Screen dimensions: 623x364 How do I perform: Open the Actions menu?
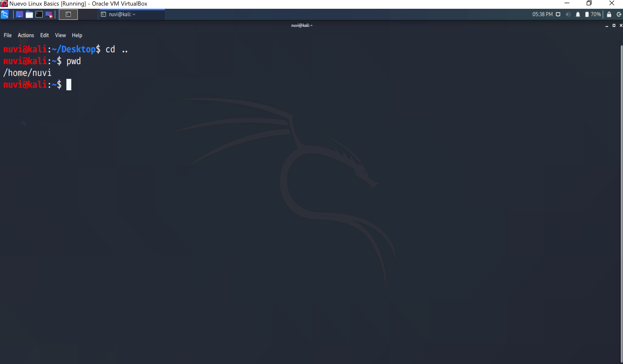26,35
